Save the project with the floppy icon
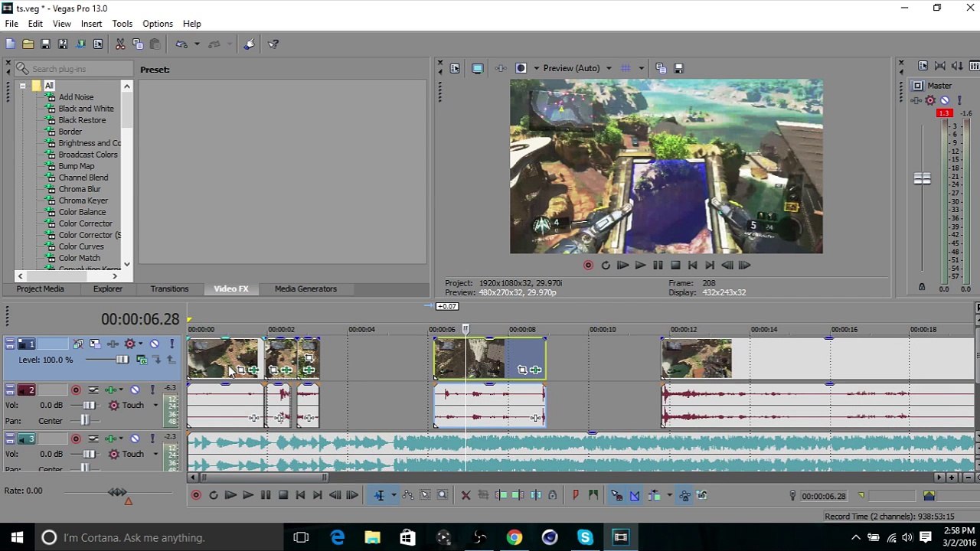 point(45,44)
